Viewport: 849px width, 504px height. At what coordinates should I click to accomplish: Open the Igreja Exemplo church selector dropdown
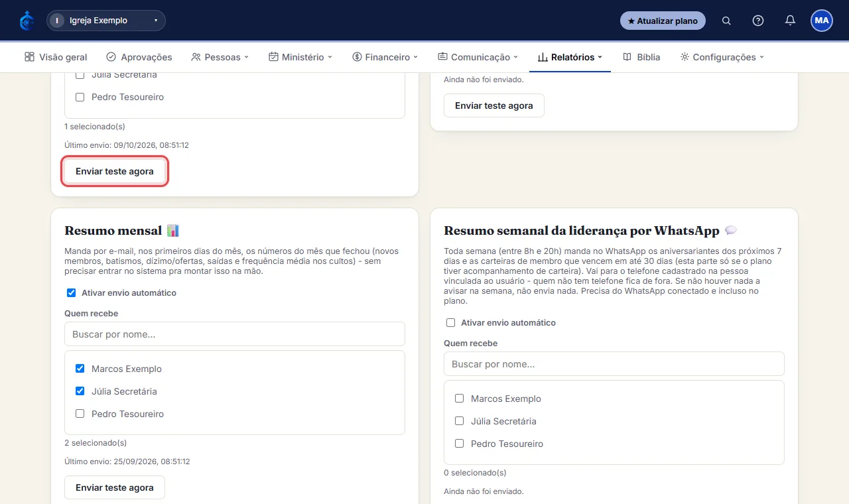point(106,21)
